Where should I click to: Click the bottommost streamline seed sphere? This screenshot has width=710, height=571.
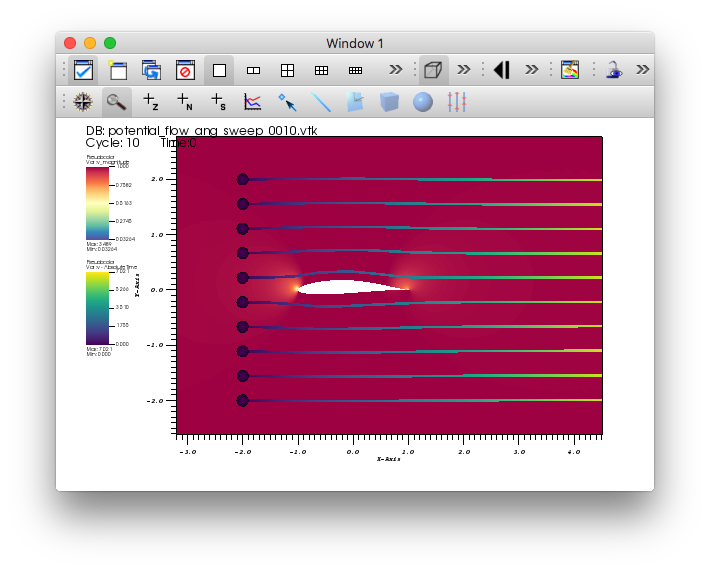(243, 400)
